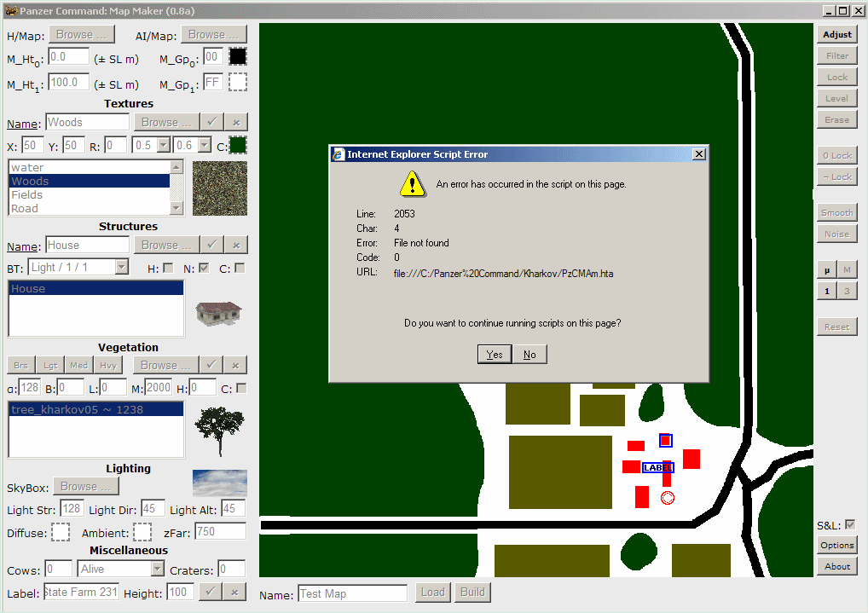Toggle the structures H checkbox
Screen dimensions: 868x613
click(x=168, y=268)
